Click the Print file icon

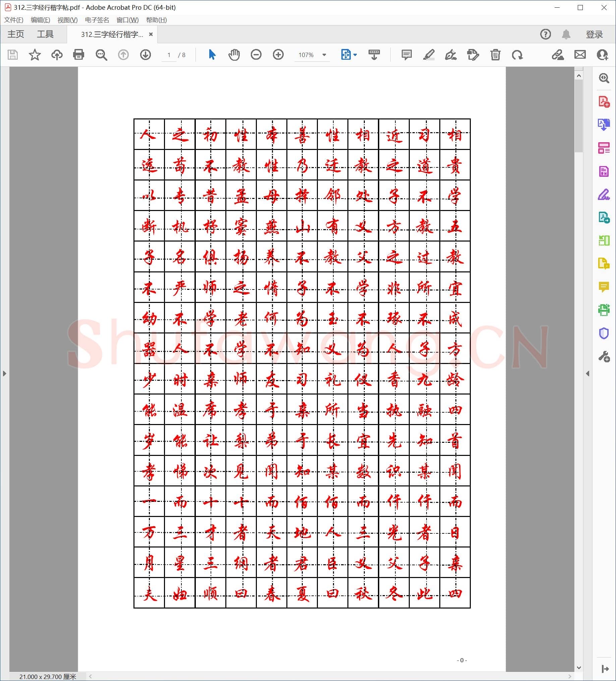coord(78,55)
